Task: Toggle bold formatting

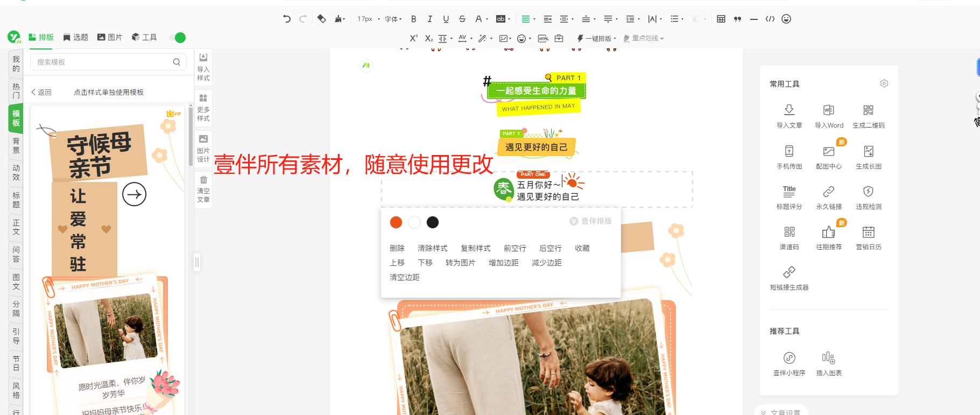Action: (413, 19)
